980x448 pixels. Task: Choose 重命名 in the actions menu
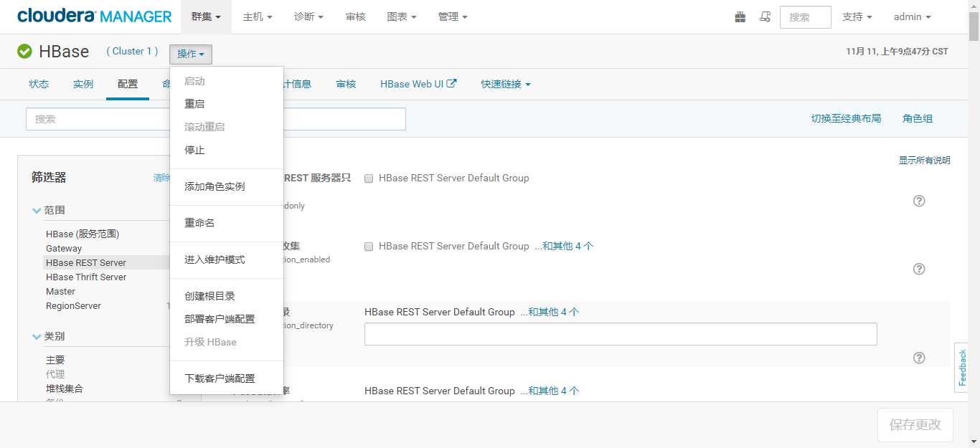coord(227,223)
